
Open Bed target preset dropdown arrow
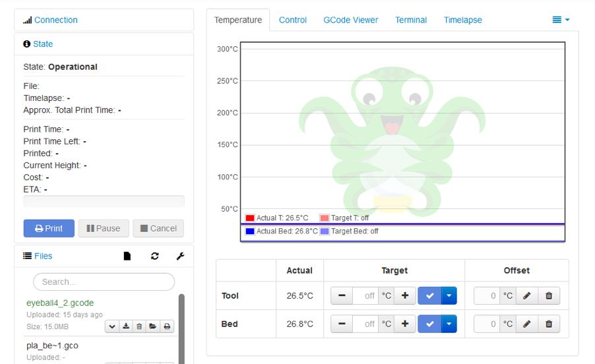coord(449,324)
